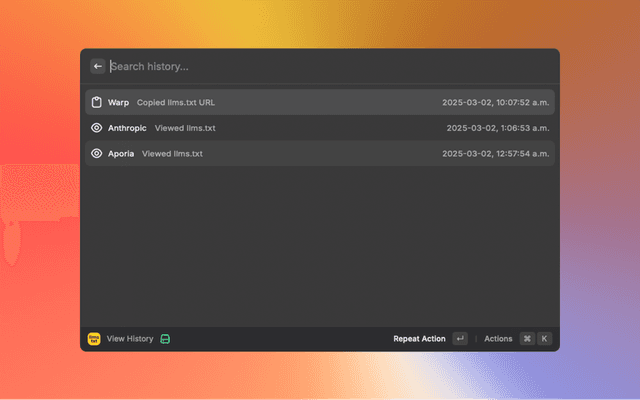Click the 10:07:52 a.m. timestamp
The height and width of the screenshot is (400, 640).
pos(496,102)
